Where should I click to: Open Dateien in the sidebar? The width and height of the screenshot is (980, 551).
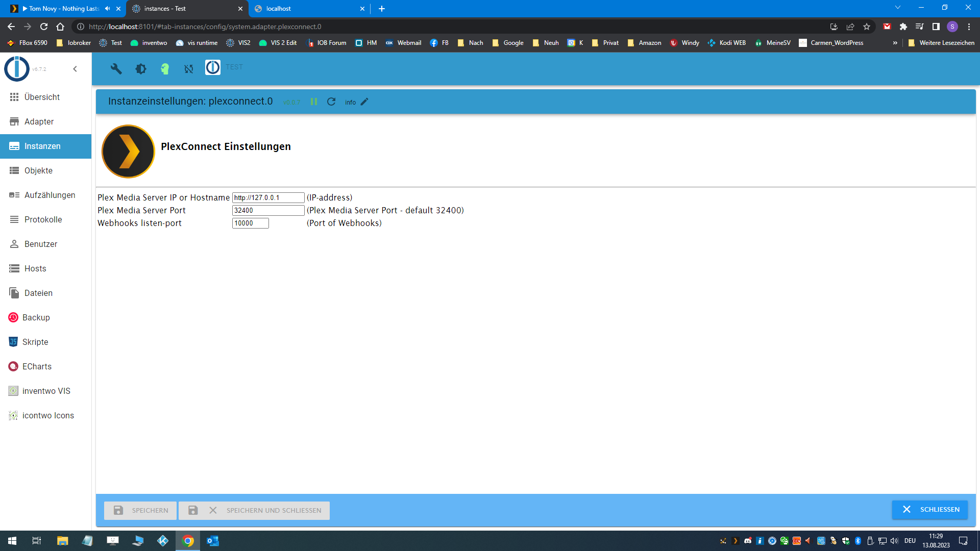coord(46,293)
